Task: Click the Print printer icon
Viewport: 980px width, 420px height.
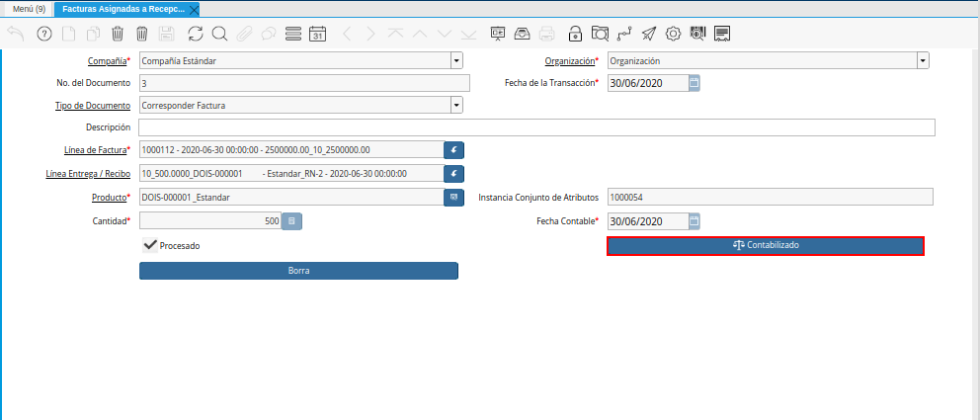Action: [x=547, y=34]
